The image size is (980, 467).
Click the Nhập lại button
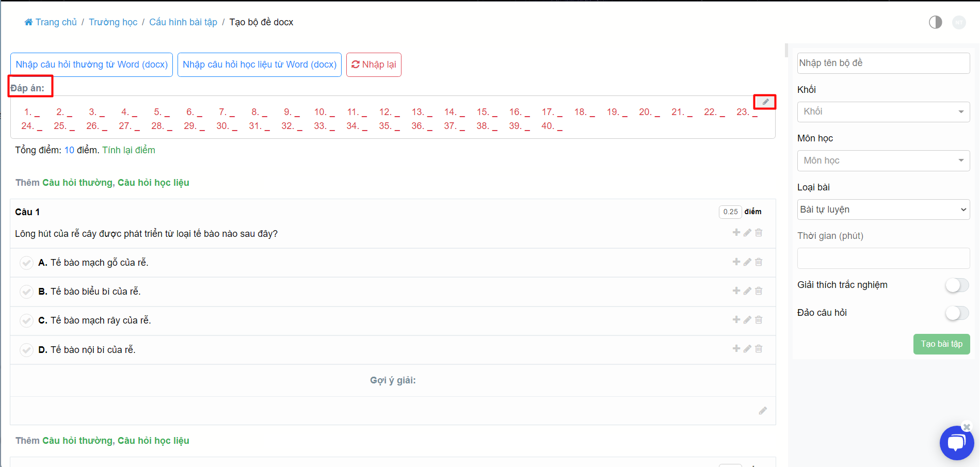(374, 65)
